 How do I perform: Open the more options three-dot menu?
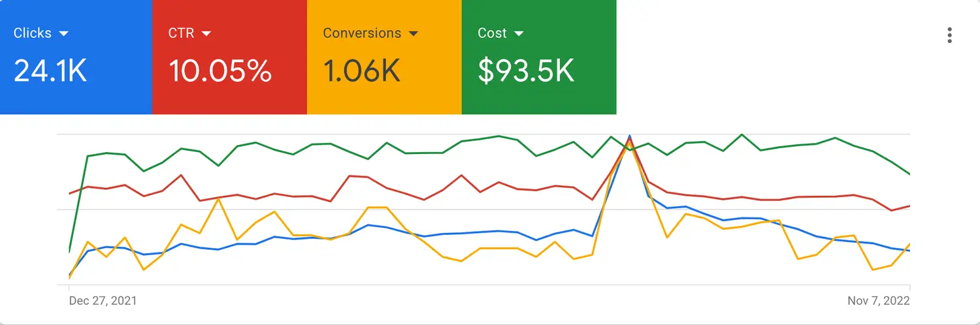click(949, 35)
